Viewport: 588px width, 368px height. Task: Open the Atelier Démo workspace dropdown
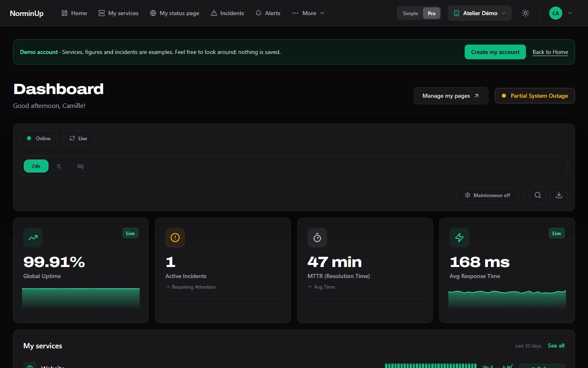[480, 13]
